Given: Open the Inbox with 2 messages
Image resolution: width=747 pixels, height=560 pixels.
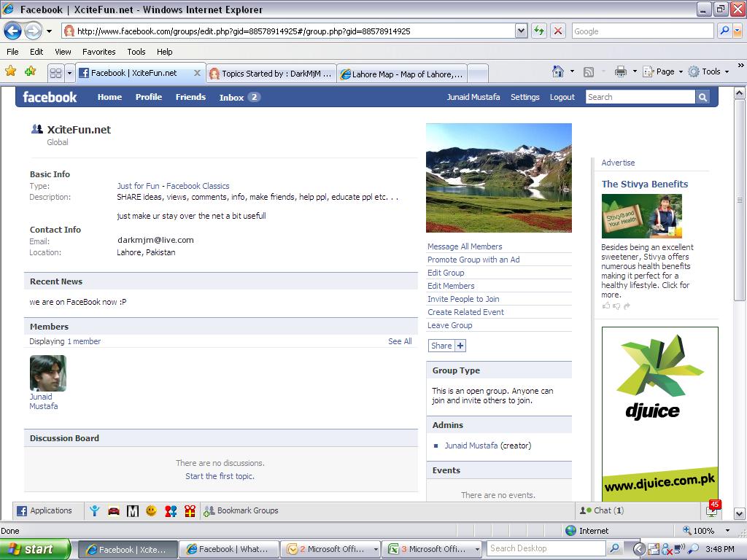Looking at the screenshot, I should click(x=239, y=97).
